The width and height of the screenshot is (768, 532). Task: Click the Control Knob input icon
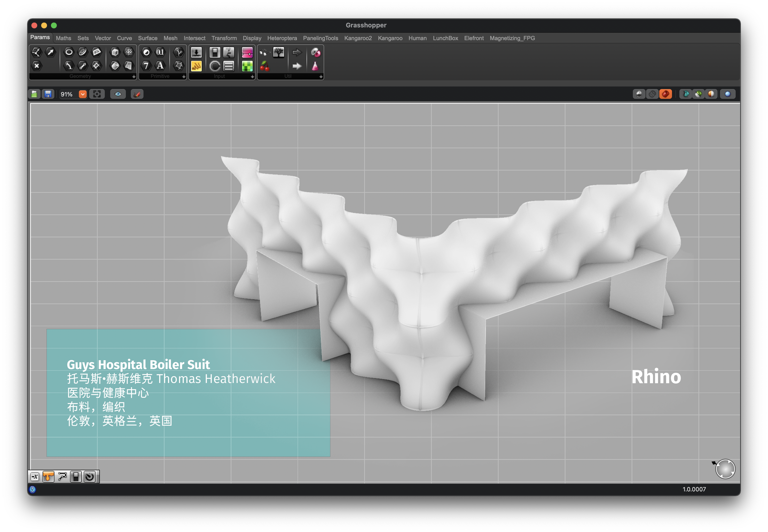tap(215, 66)
